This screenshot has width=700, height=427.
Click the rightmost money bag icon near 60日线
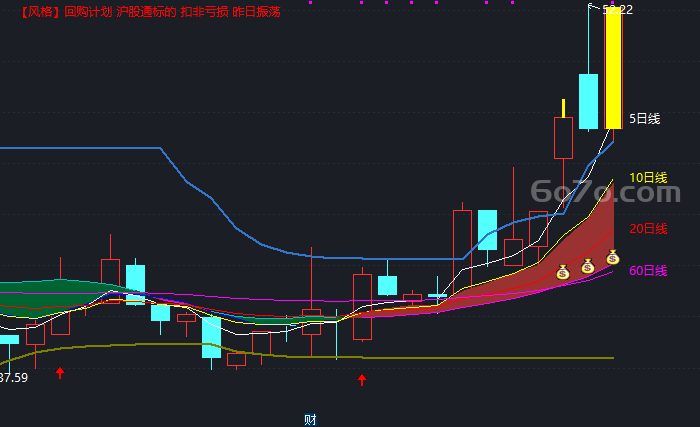(612, 257)
